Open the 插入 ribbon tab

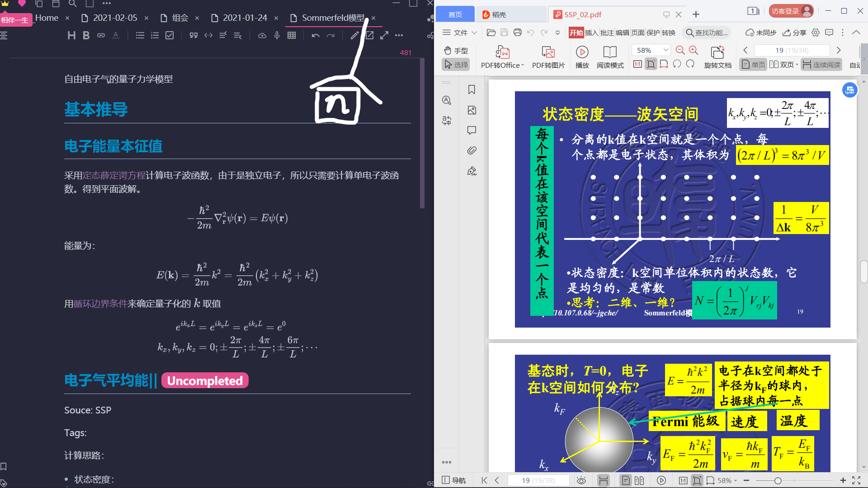[591, 33]
